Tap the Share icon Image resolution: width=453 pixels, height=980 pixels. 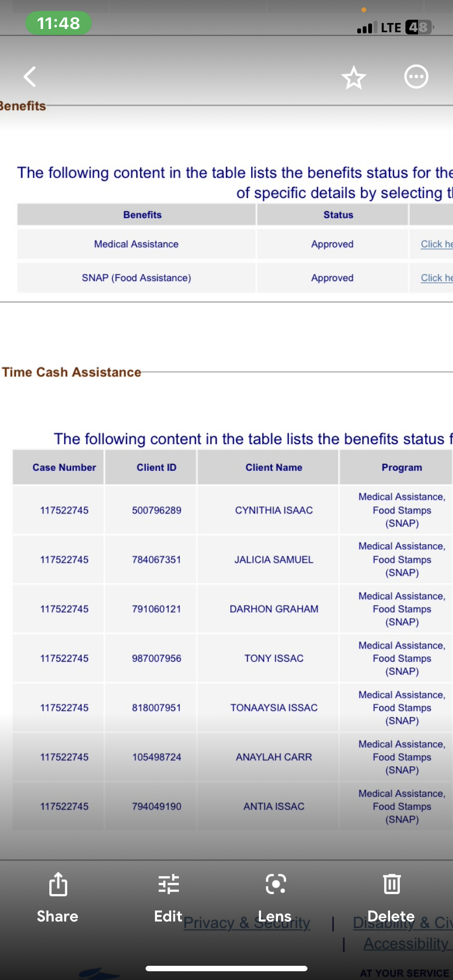pos(58,884)
